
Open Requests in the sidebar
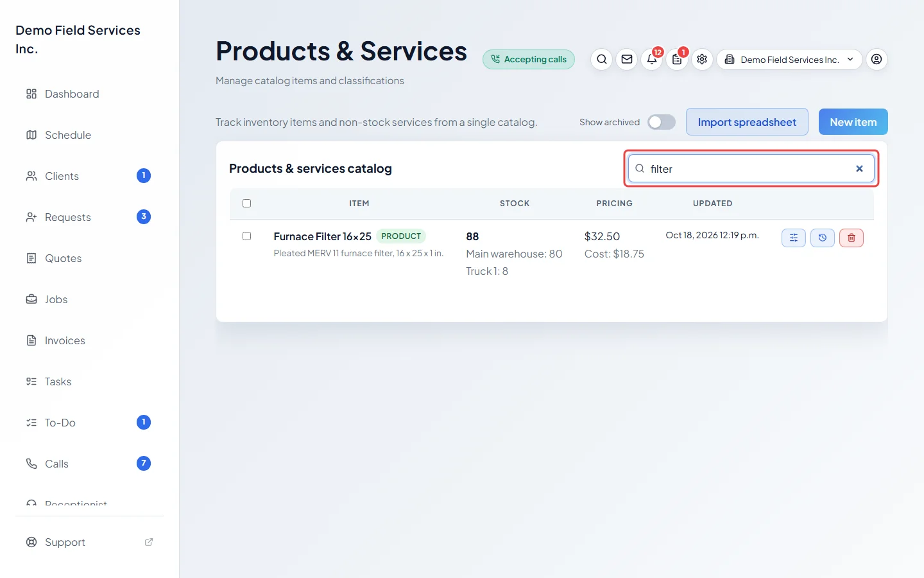coord(89,217)
